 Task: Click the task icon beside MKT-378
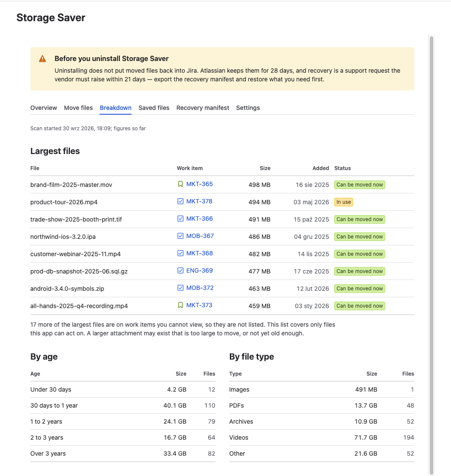[x=180, y=201]
